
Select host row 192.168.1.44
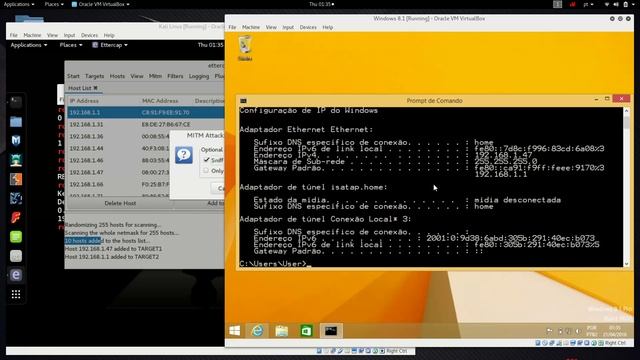(x=118, y=148)
